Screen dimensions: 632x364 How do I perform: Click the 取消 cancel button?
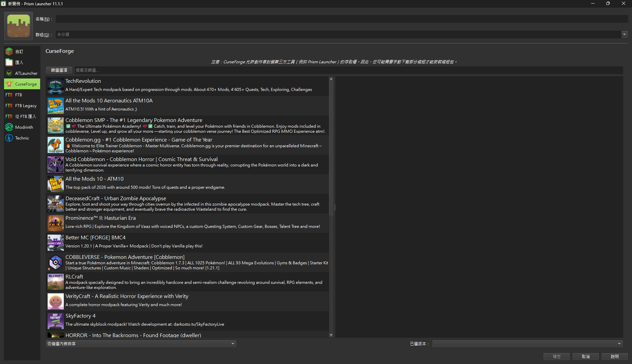pyautogui.click(x=586, y=356)
